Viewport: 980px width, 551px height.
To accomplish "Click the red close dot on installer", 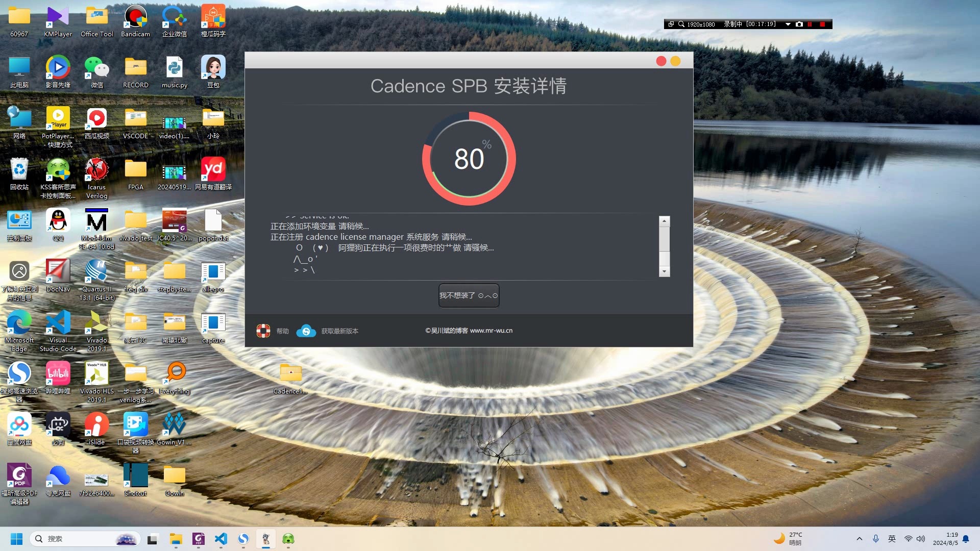I will click(x=661, y=61).
